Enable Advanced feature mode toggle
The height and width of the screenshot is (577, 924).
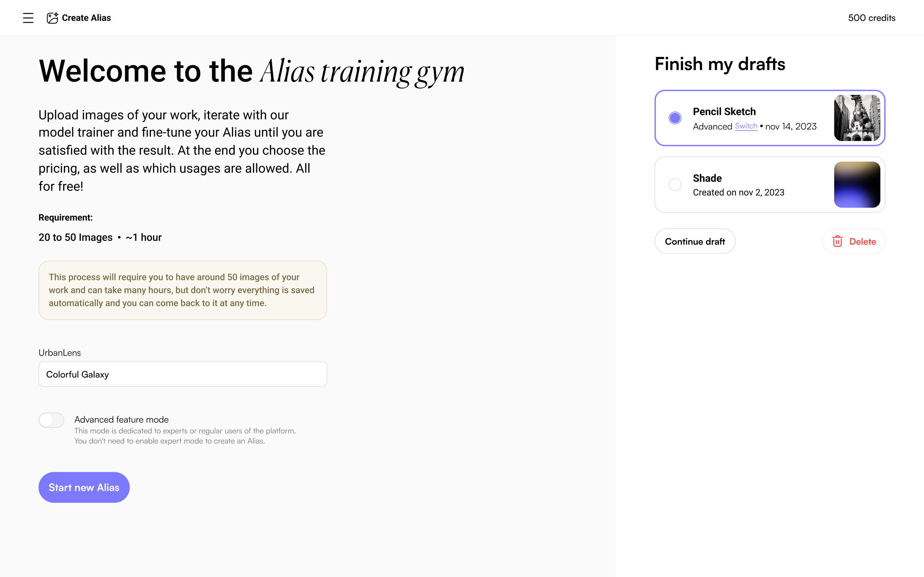click(x=51, y=420)
